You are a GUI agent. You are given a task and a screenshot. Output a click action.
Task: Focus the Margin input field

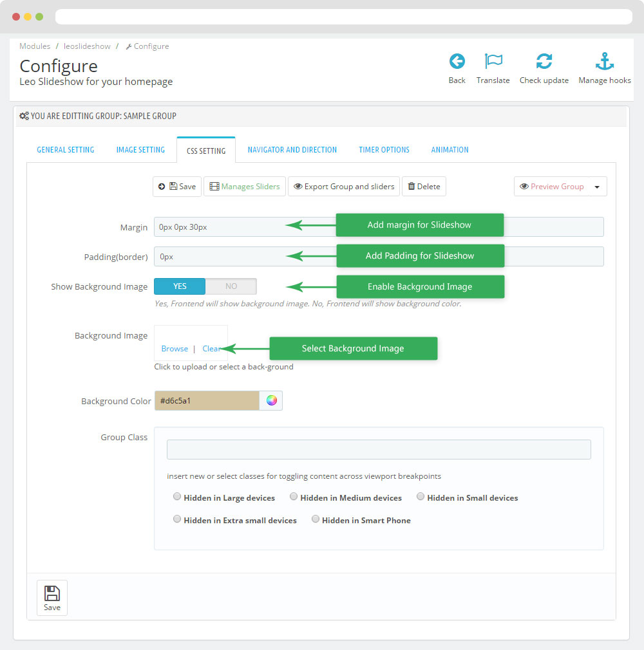[x=379, y=227]
